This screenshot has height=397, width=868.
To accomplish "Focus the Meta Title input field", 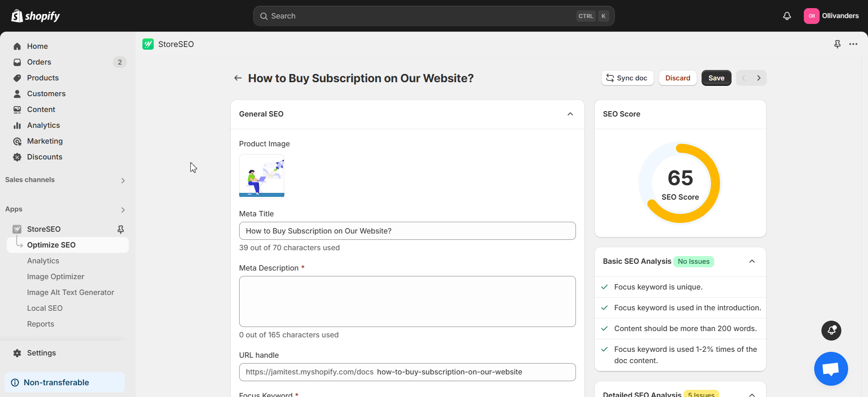I will (x=407, y=231).
